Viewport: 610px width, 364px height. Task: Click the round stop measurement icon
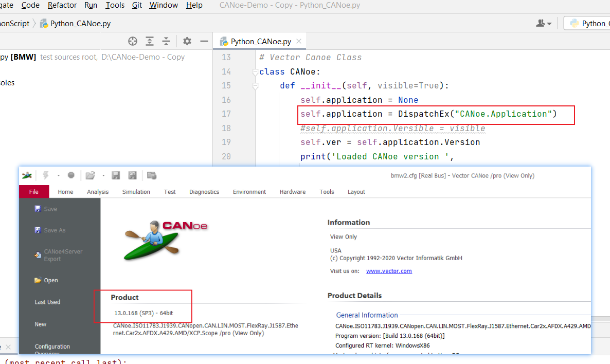click(71, 175)
